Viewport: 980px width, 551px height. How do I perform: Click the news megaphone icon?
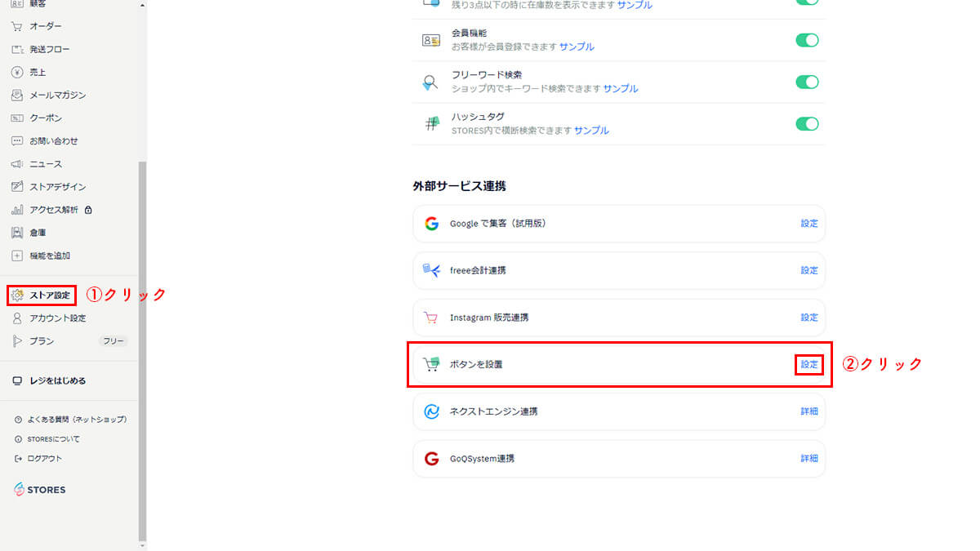17,163
